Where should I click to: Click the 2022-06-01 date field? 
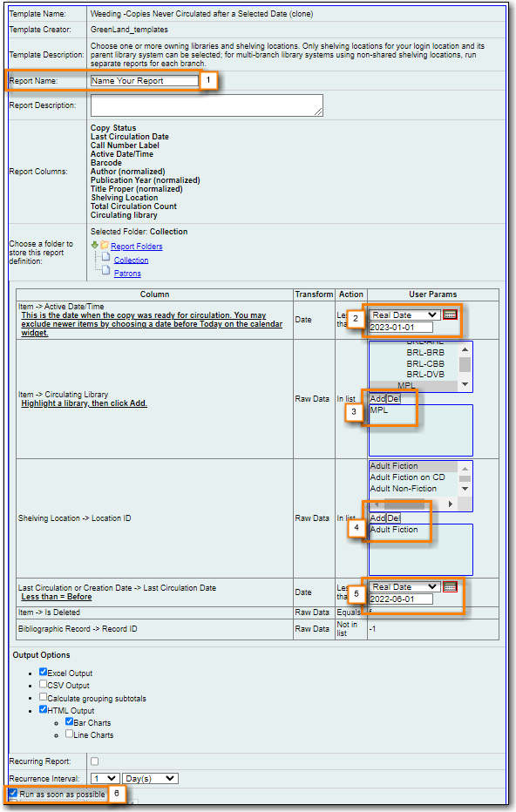[x=401, y=599]
